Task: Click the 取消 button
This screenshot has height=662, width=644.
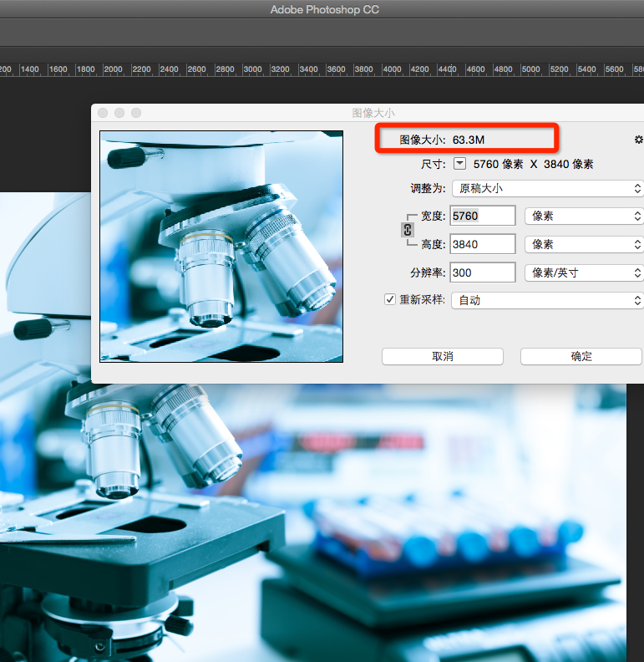Action: (x=443, y=356)
